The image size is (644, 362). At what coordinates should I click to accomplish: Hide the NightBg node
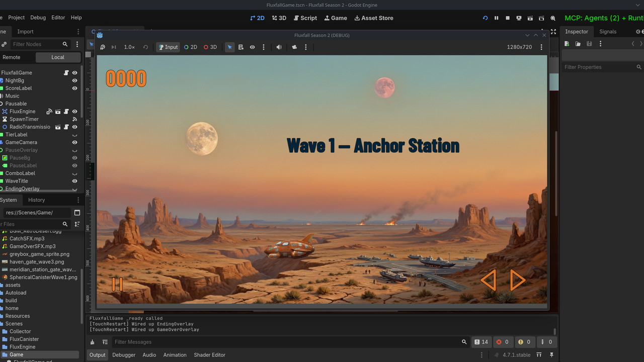(x=74, y=80)
